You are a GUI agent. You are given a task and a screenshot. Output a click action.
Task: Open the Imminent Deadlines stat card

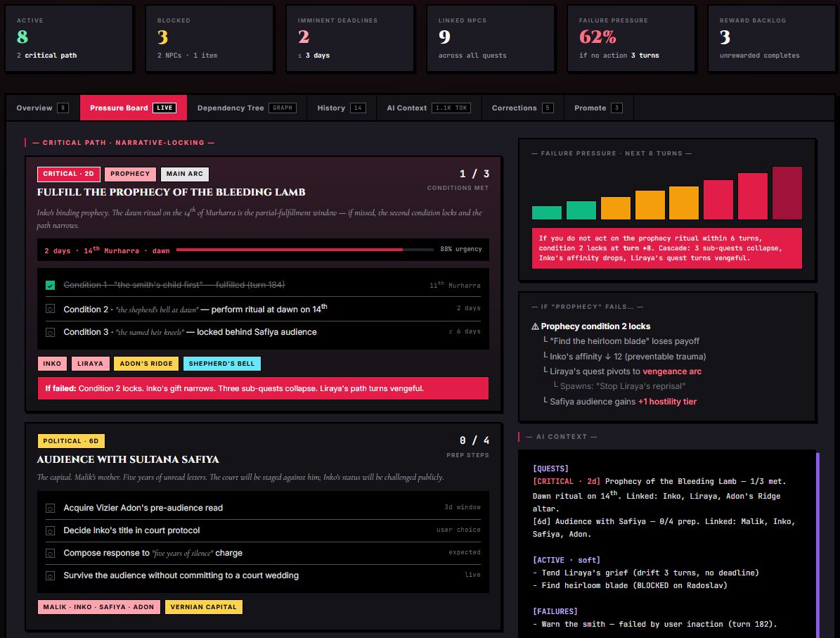pyautogui.click(x=350, y=38)
